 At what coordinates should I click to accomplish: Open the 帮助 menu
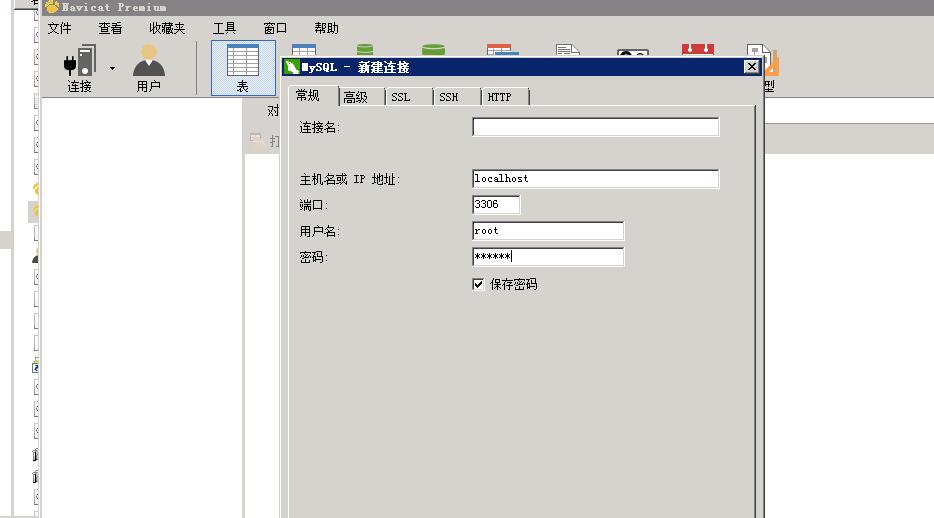[326, 28]
